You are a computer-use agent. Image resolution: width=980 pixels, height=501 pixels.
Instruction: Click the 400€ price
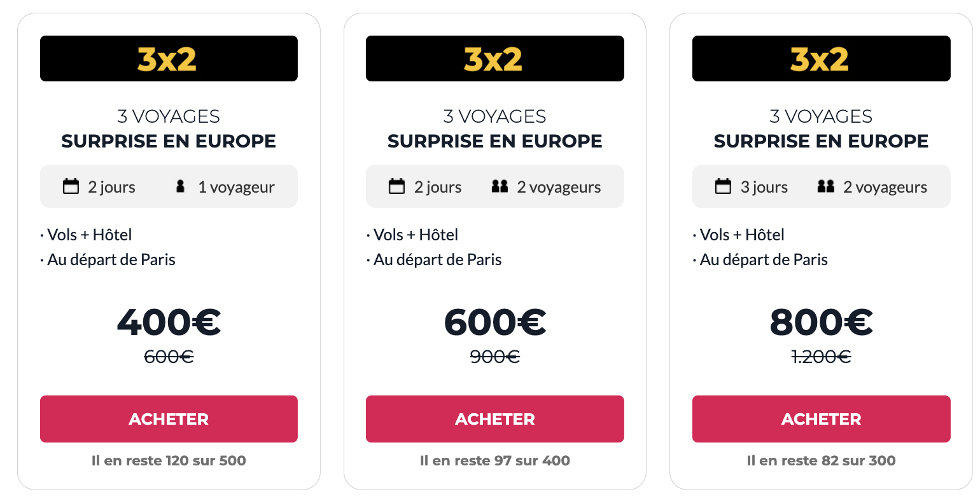169,322
